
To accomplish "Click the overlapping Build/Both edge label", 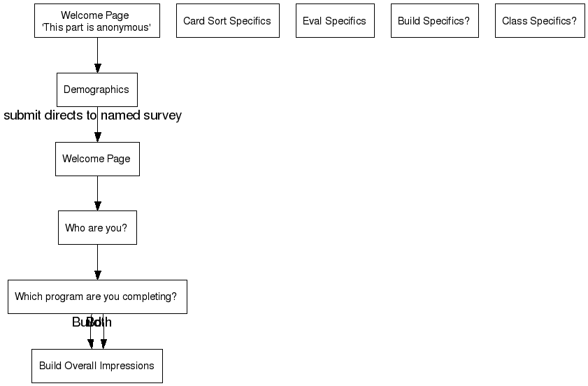I will [x=92, y=322].
